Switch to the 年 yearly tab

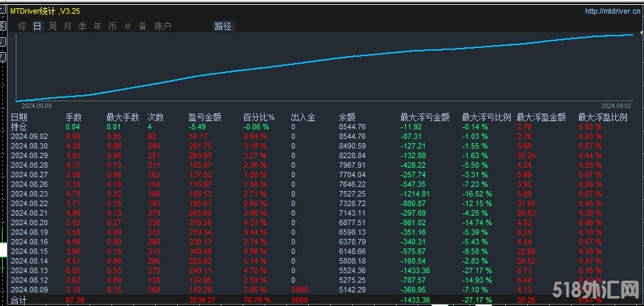point(97,26)
